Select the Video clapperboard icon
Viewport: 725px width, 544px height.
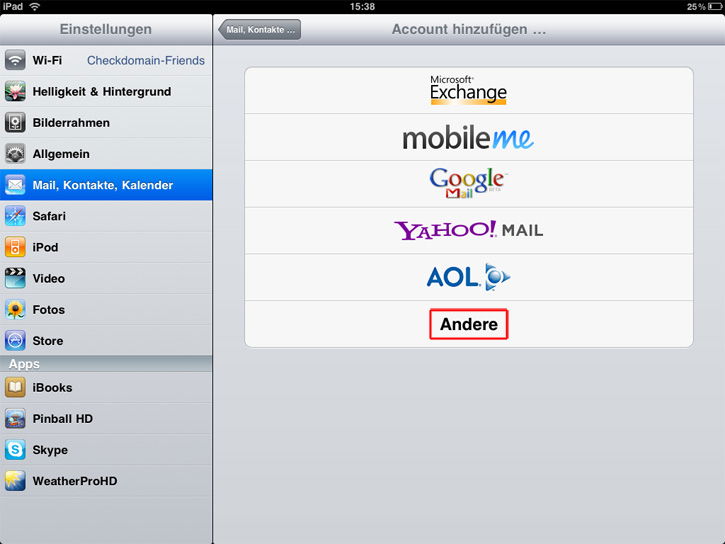tap(15, 278)
